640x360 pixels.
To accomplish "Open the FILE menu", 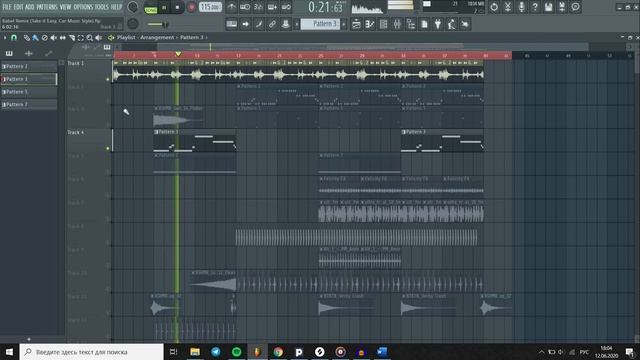I will point(7,7).
